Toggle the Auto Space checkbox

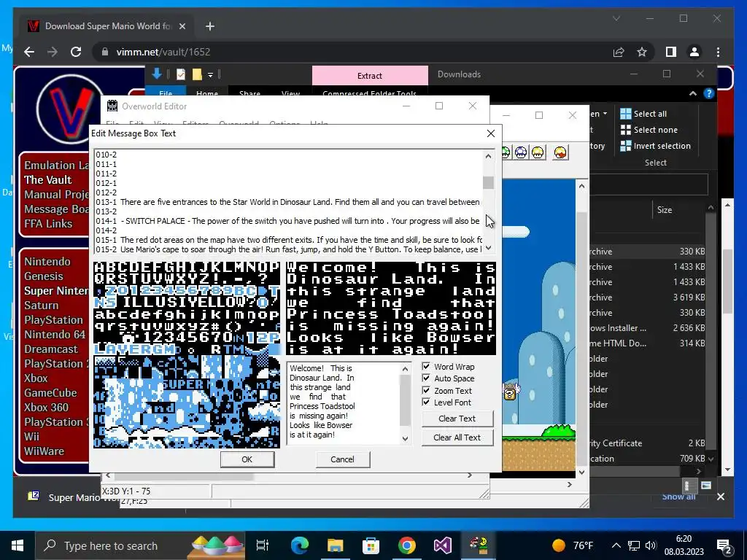pyautogui.click(x=426, y=378)
